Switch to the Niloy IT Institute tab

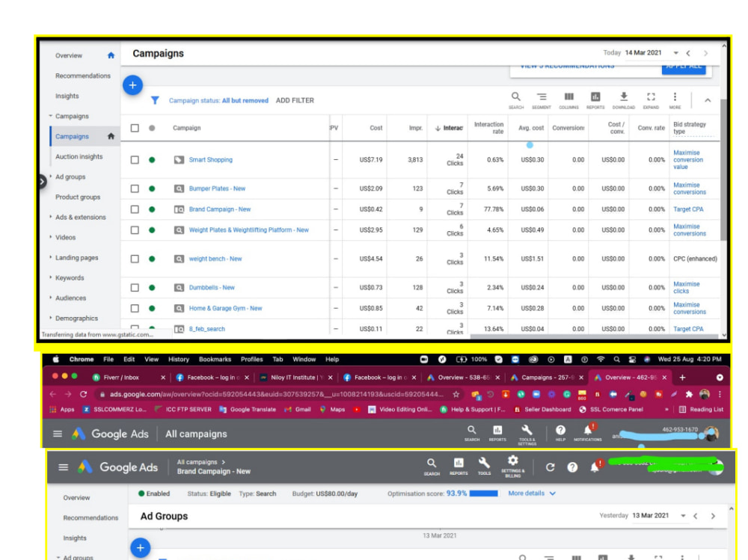295,378
